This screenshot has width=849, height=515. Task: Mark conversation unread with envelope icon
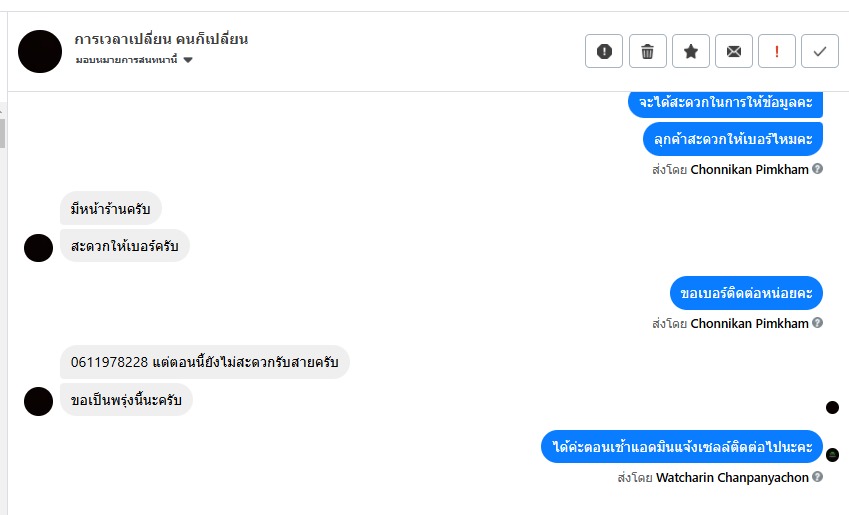(734, 52)
